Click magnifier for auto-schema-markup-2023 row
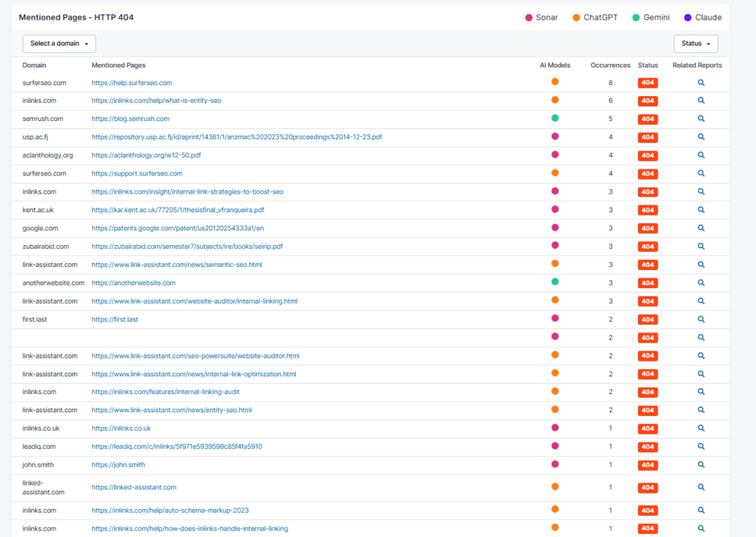756x537 pixels. pyautogui.click(x=701, y=511)
